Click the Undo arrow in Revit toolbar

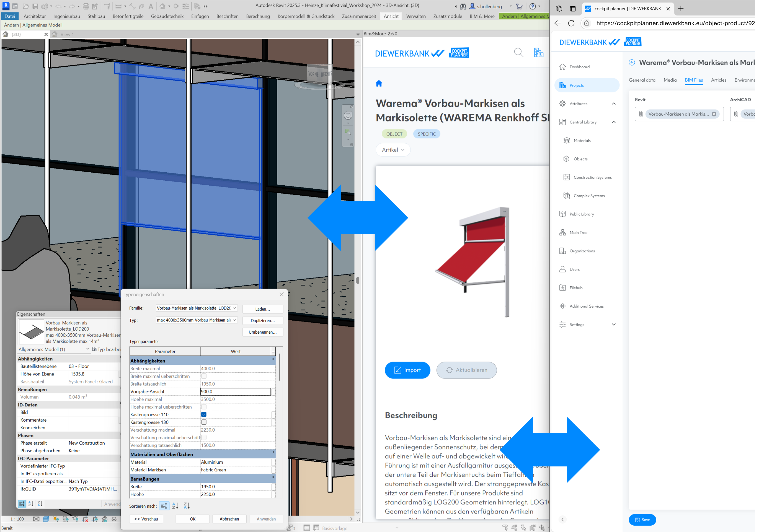[x=58, y=6]
